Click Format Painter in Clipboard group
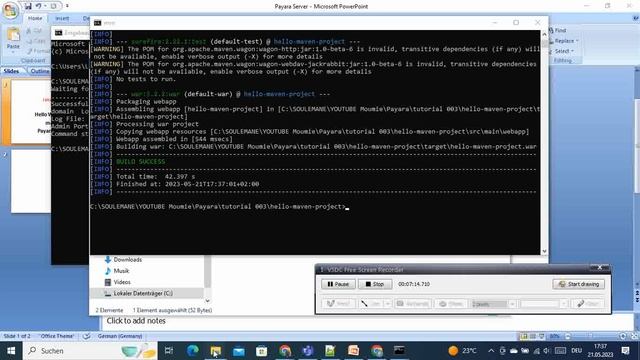The height and width of the screenshot is (360, 640). coord(38,51)
